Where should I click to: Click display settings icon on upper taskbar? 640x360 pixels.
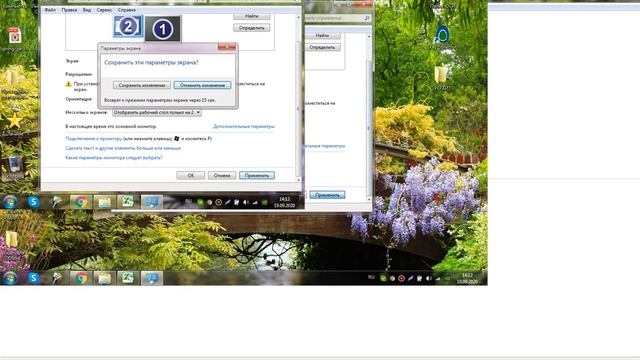tap(151, 202)
